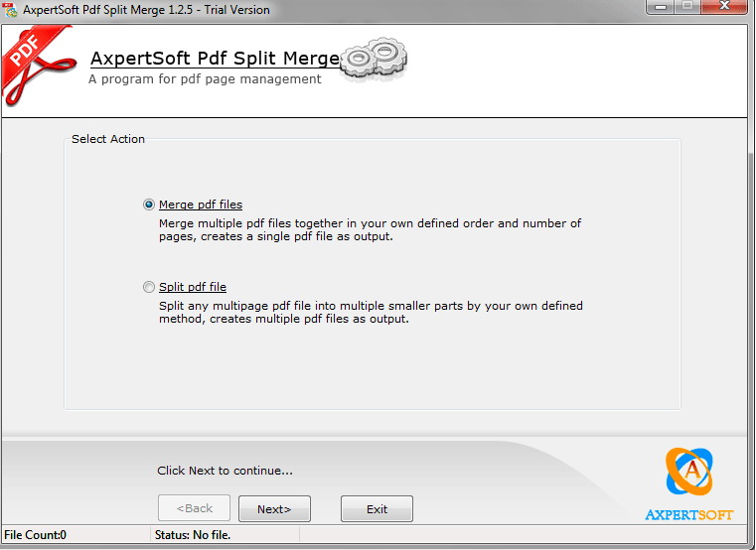Click the app icon in title bar
Image resolution: width=756 pixels, height=550 pixels.
[x=9, y=10]
